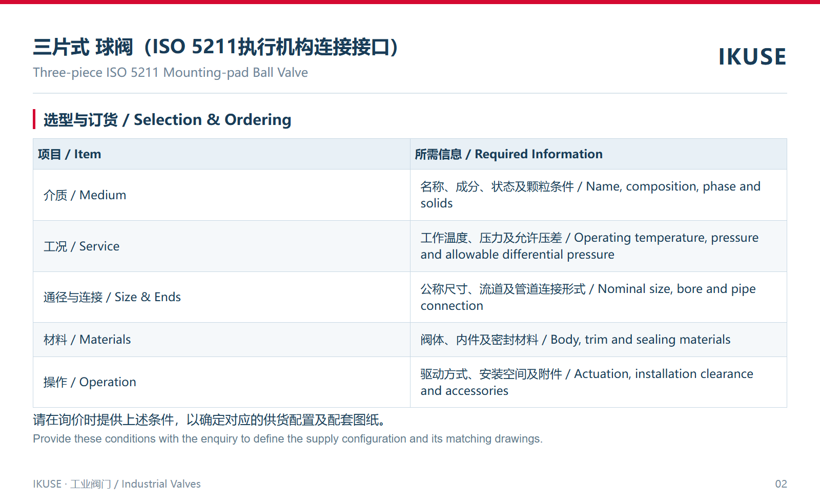Select the Selection & Ordering section heading

click(167, 120)
